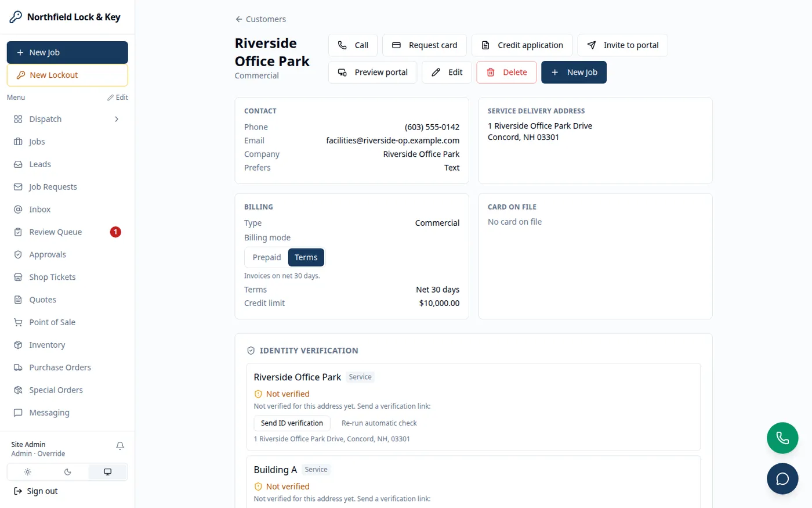The image size is (812, 508).
Task: Click the Net 30 days terms value
Action: [437, 290]
